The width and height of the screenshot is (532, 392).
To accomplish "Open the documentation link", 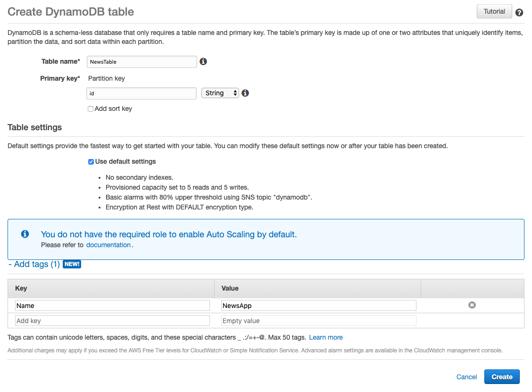I will point(108,245).
